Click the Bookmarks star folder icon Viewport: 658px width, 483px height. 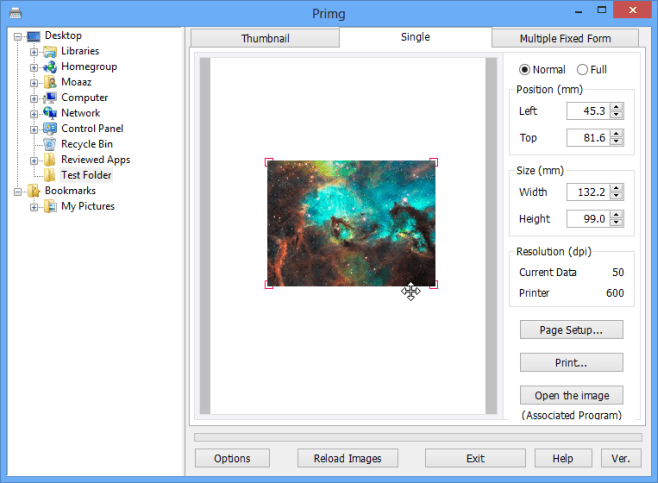click(x=34, y=191)
